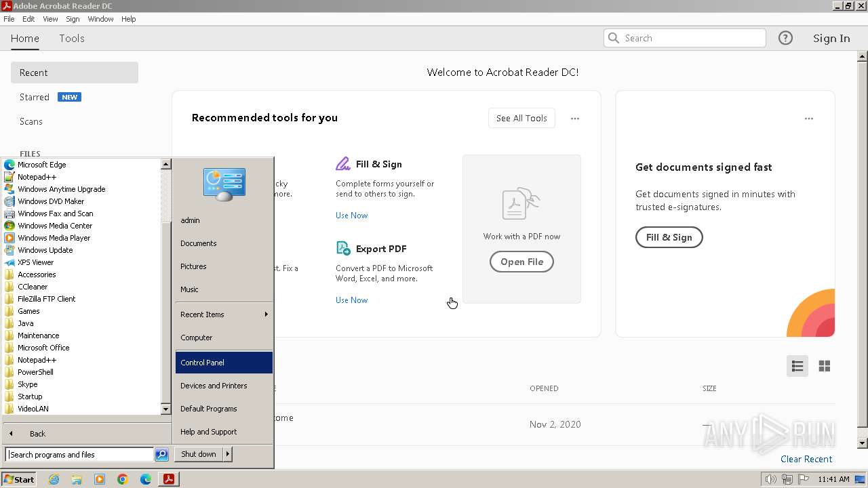868x488 pixels.
Task: Open Microsoft Edge from Start menu list
Action: (x=41, y=165)
